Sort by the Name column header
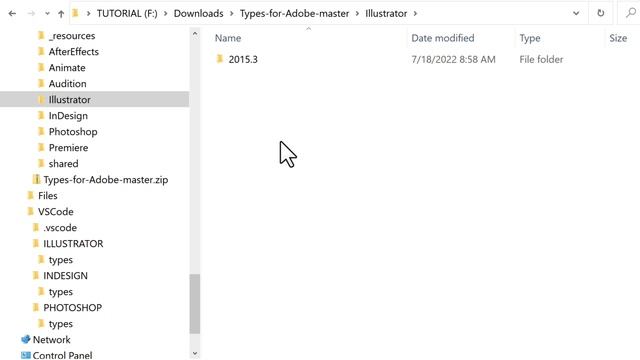The image size is (640, 360). coord(228,38)
